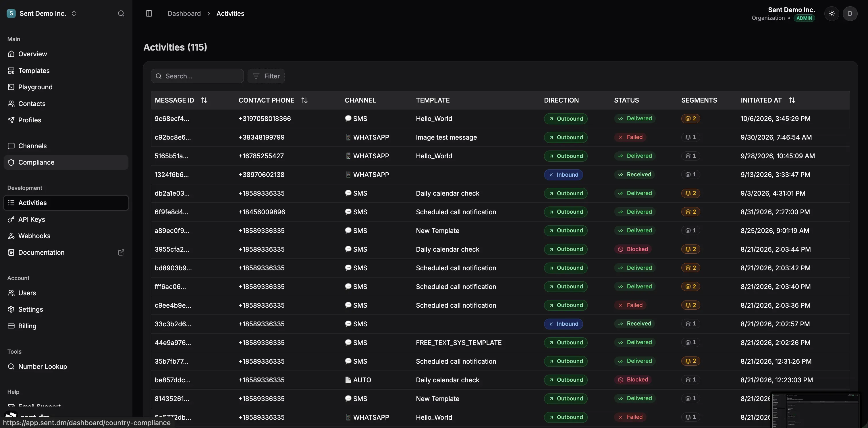Open the Filter options
The height and width of the screenshot is (428, 868).
click(x=266, y=76)
